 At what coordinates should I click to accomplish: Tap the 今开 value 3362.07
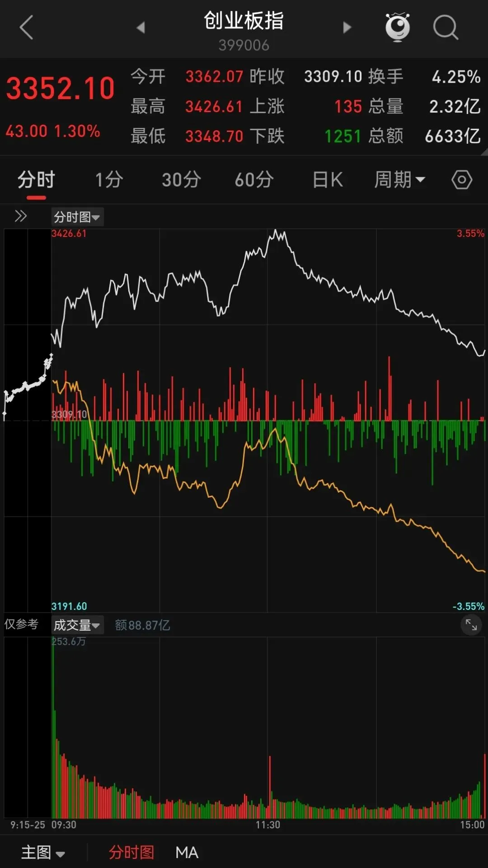point(214,76)
